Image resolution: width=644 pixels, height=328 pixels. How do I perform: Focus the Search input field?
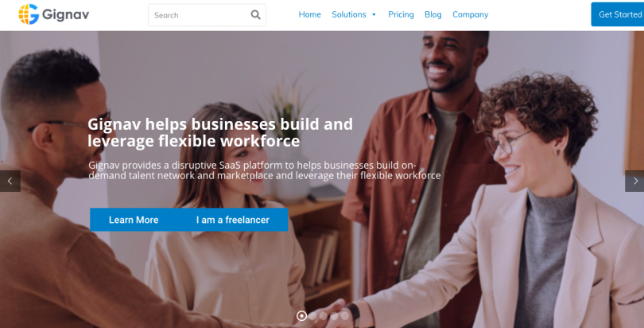[207, 15]
